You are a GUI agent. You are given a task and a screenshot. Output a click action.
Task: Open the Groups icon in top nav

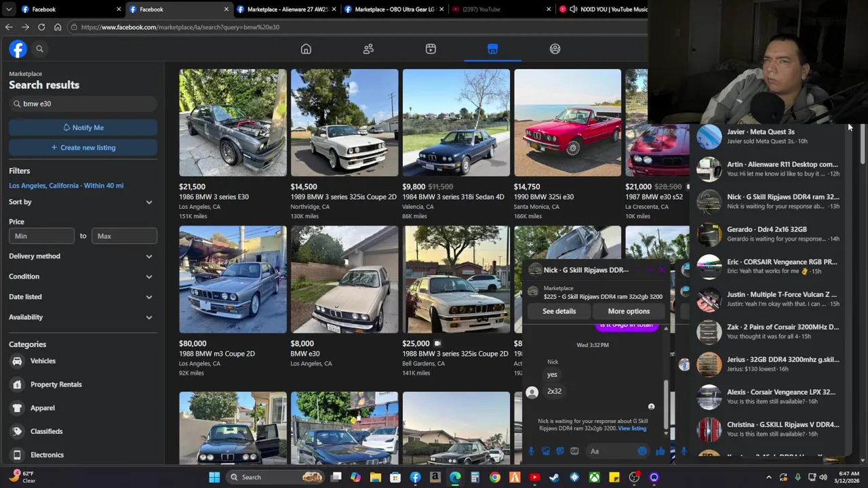pyautogui.click(x=555, y=49)
